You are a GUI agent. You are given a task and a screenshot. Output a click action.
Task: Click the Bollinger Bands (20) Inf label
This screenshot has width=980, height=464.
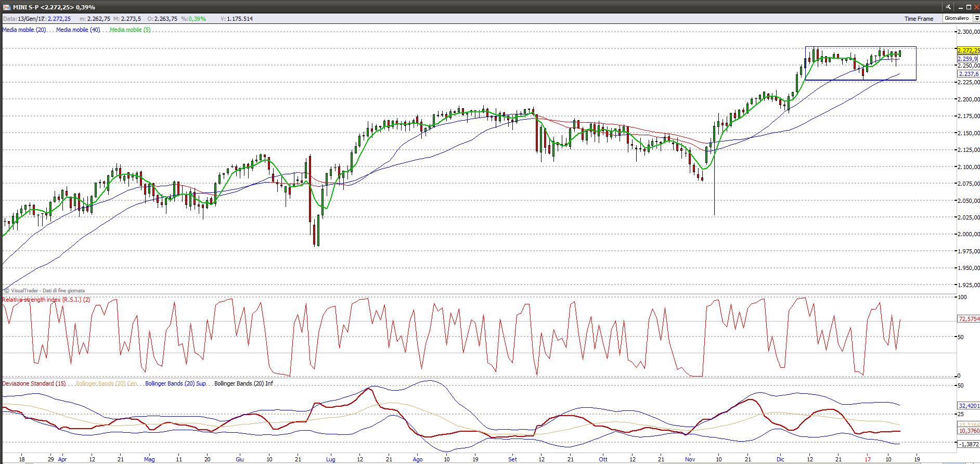pos(243,383)
